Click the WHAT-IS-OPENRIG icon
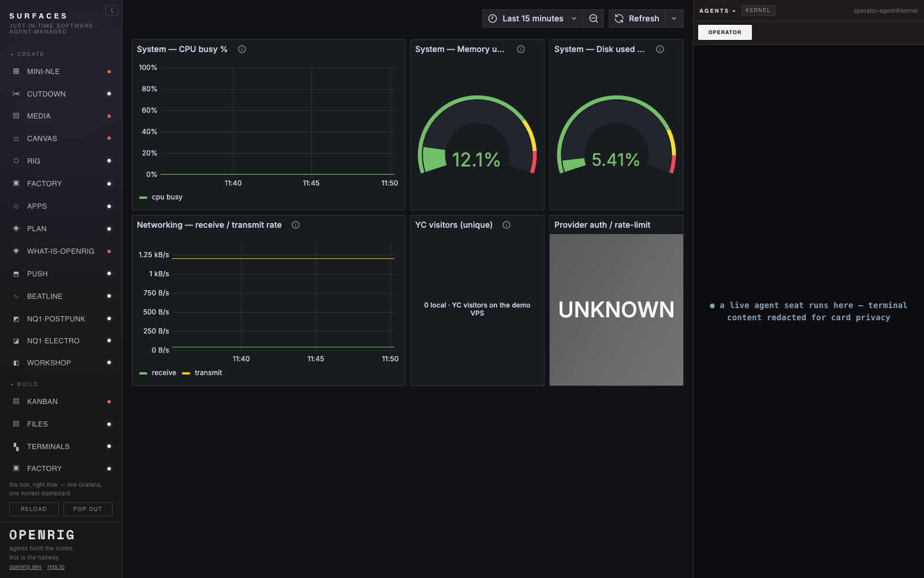Image resolution: width=924 pixels, height=578 pixels. coord(16,251)
